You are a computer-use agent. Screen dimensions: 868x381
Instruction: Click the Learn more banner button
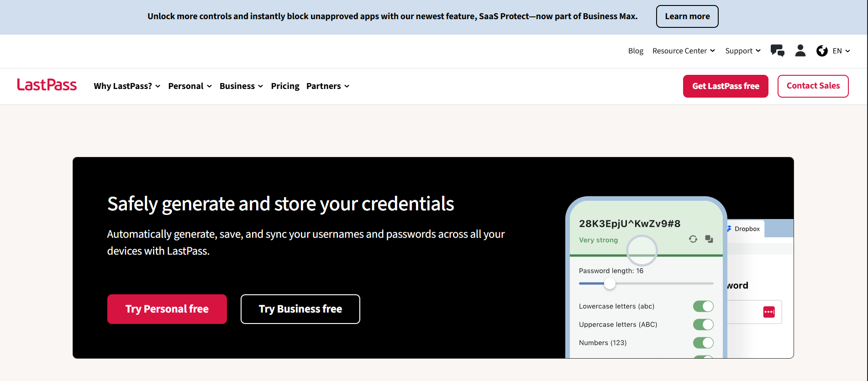tap(687, 16)
